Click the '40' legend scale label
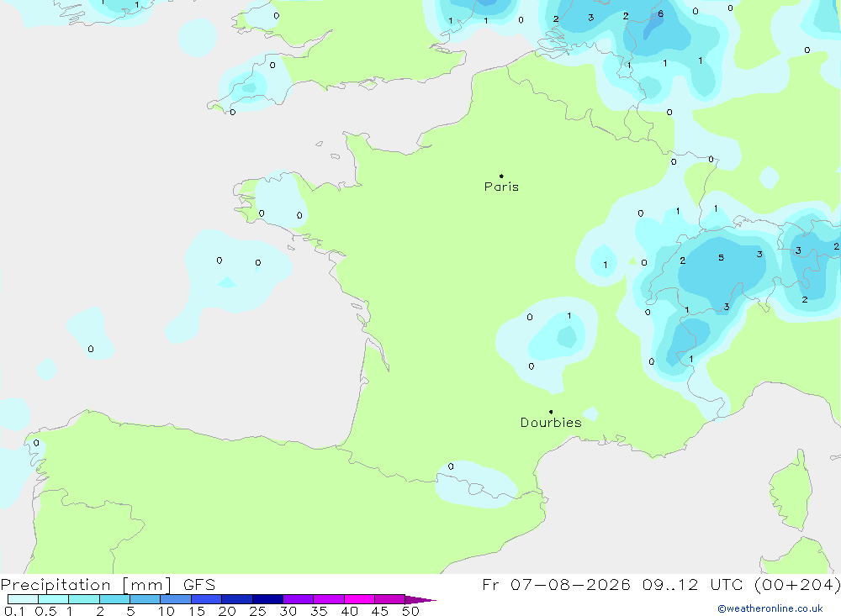Image resolution: width=841 pixels, height=616 pixels. click(350, 611)
